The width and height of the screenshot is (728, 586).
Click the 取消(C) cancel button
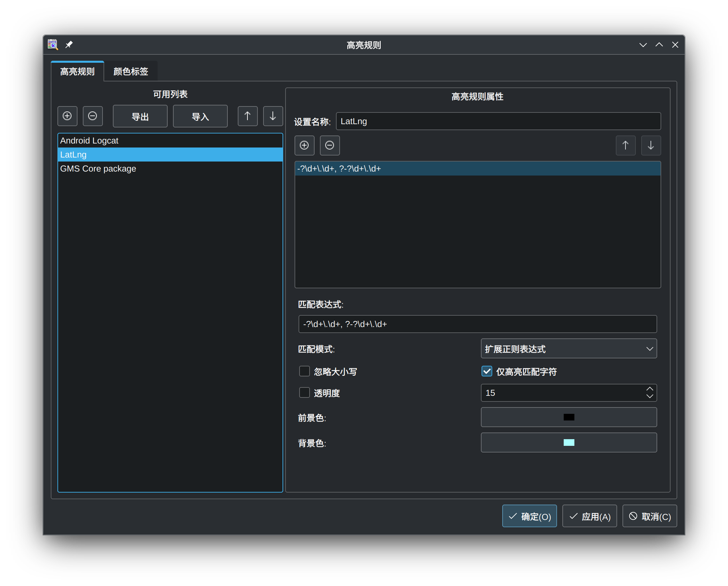tap(650, 517)
